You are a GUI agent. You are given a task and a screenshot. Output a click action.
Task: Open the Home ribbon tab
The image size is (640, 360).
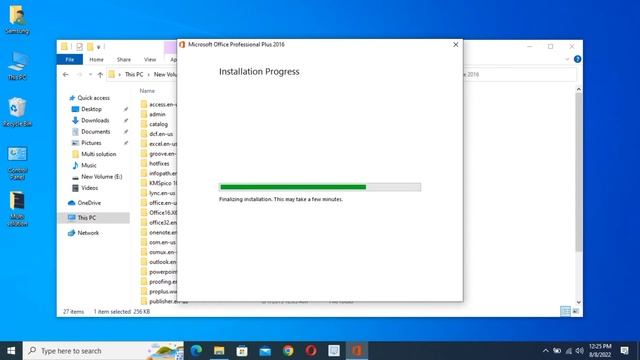[x=96, y=60]
